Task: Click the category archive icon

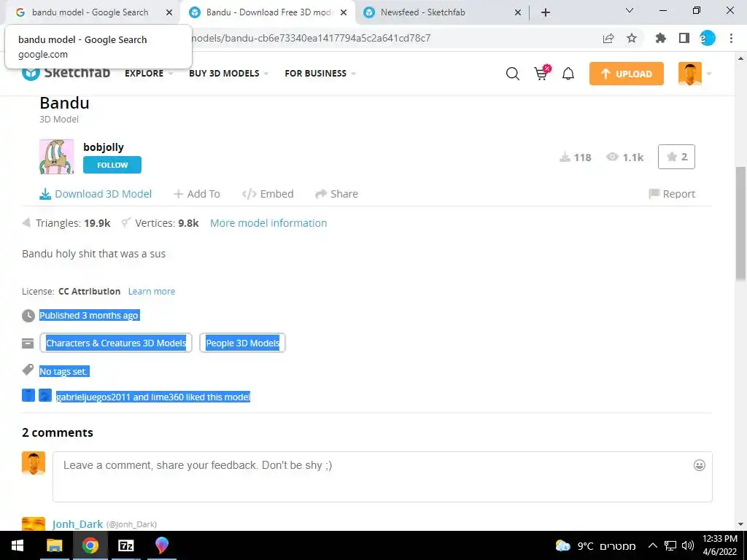Action: 28,343
